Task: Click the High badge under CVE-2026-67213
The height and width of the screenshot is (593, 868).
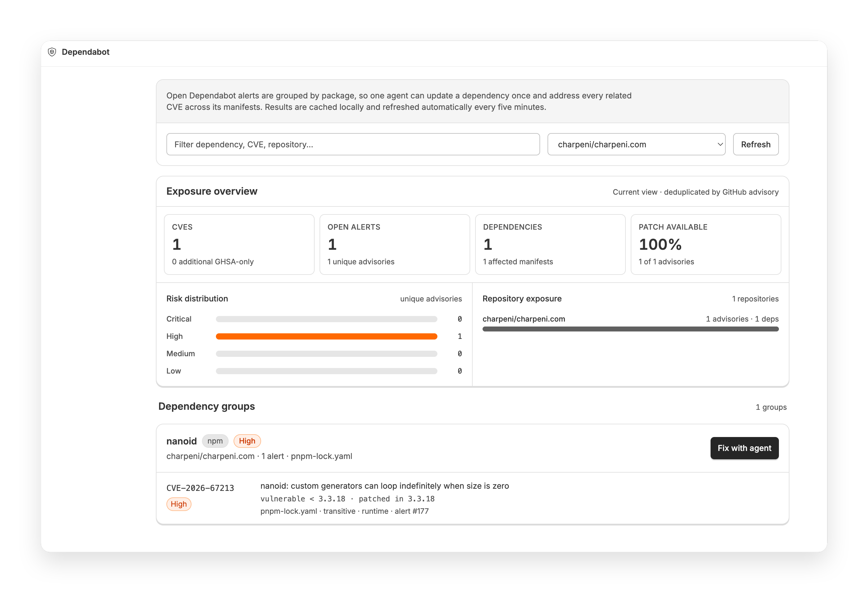Action: (179, 504)
